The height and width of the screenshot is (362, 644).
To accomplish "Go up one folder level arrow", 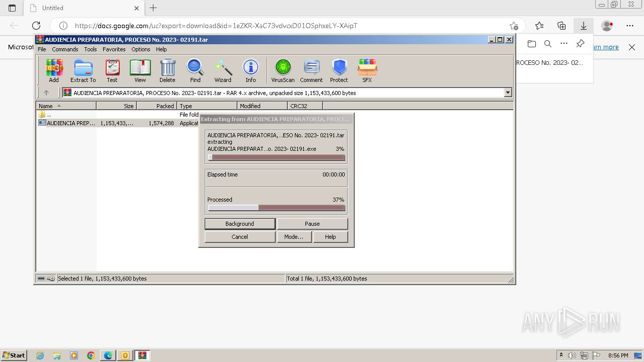I will coord(46,93).
